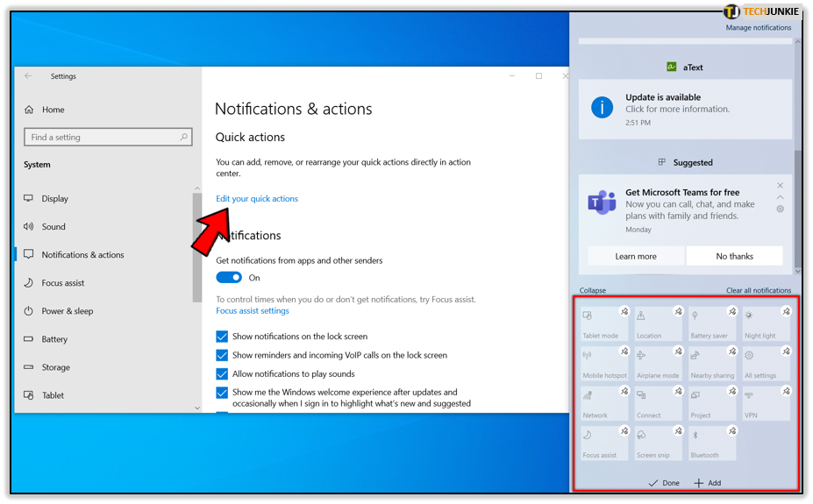Viewport: 813px width, 504px height.
Task: Open Home in Settings sidebar
Action: pos(45,110)
